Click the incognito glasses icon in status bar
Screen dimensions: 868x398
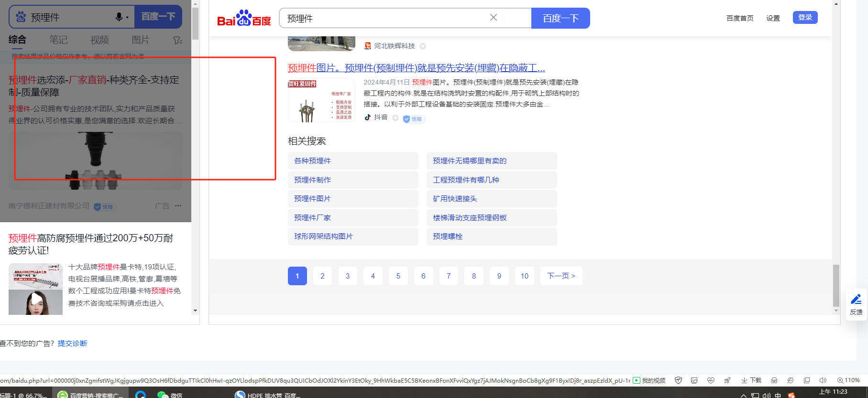click(774, 380)
